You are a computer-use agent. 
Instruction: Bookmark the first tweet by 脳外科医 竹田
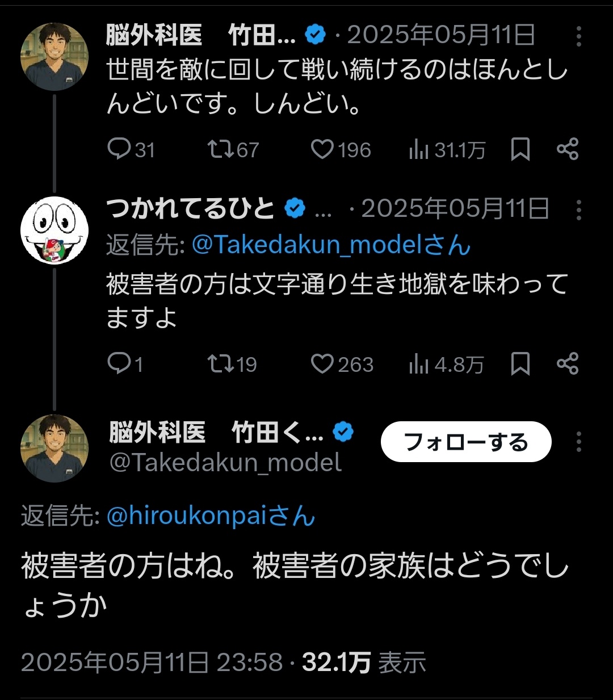pos(520,149)
